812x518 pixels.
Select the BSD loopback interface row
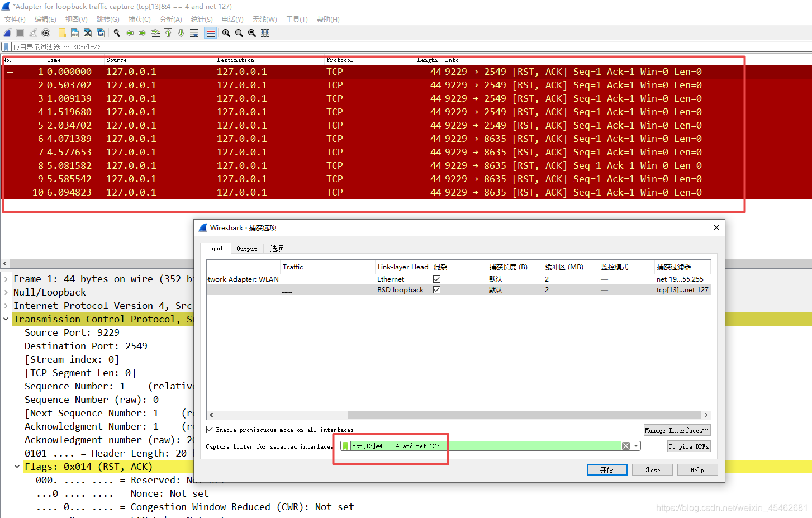458,290
